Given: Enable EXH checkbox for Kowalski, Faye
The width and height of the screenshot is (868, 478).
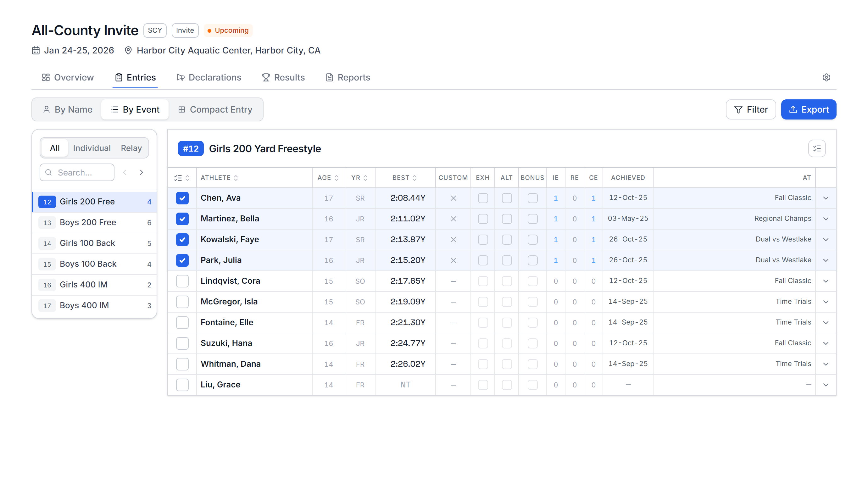Looking at the screenshot, I should point(483,240).
